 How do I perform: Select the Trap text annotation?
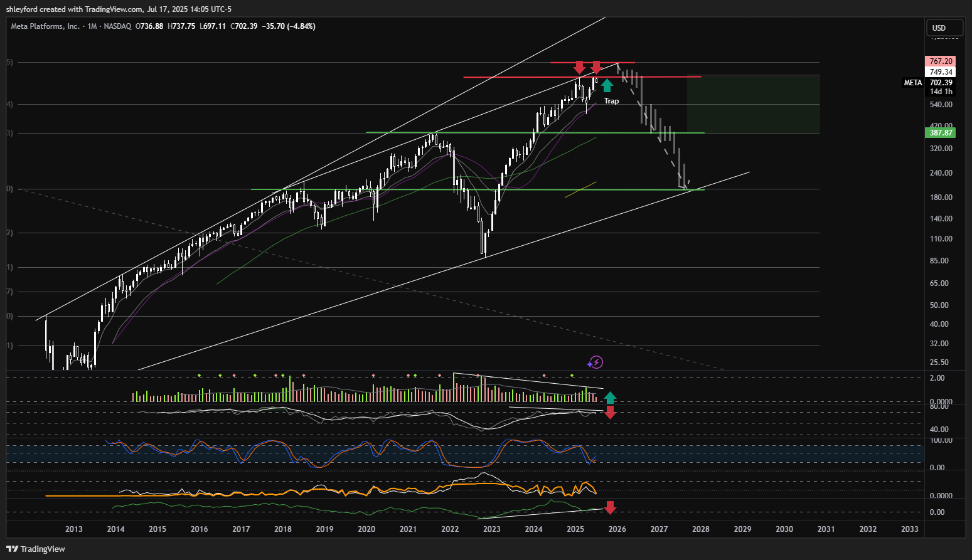[611, 101]
